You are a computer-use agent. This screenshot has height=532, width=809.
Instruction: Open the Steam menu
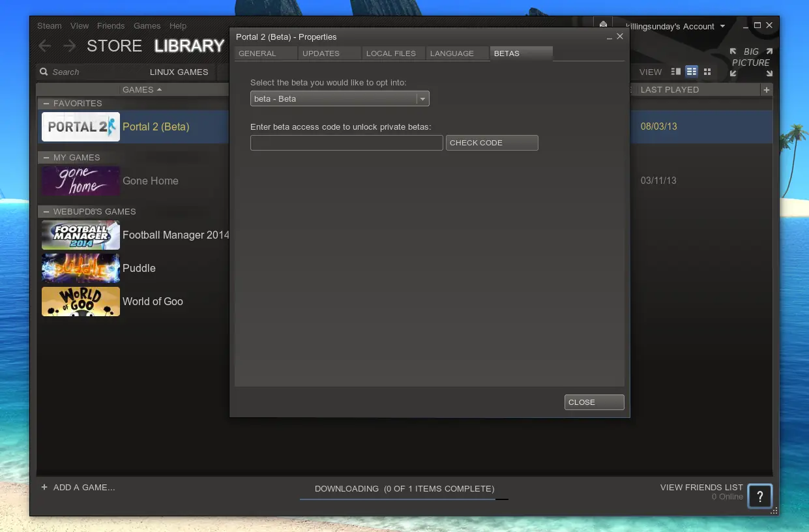pos(49,26)
